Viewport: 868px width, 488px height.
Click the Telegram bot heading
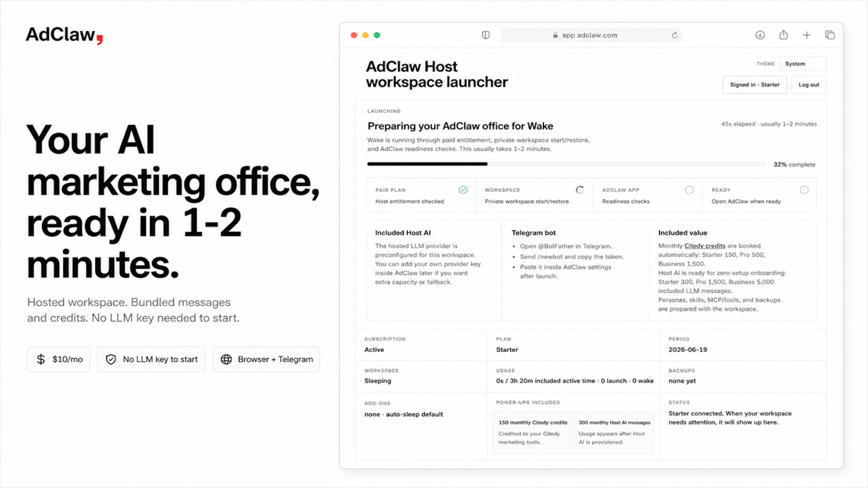(533, 233)
